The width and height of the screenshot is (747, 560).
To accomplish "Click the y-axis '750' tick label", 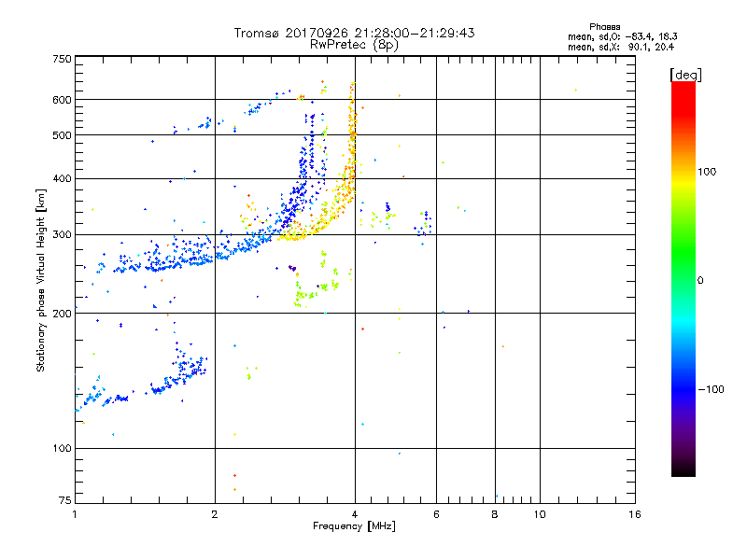I will pos(62,59).
